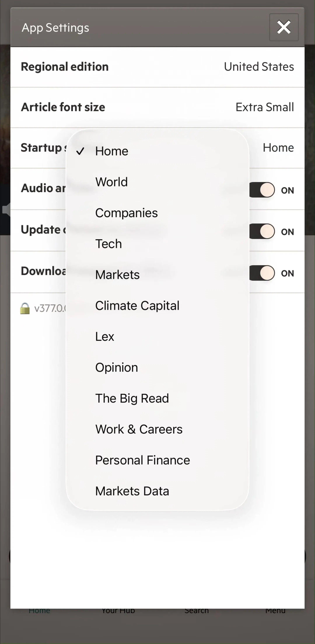315x644 pixels.
Task: Select Work & Careers option
Action: [157, 429]
